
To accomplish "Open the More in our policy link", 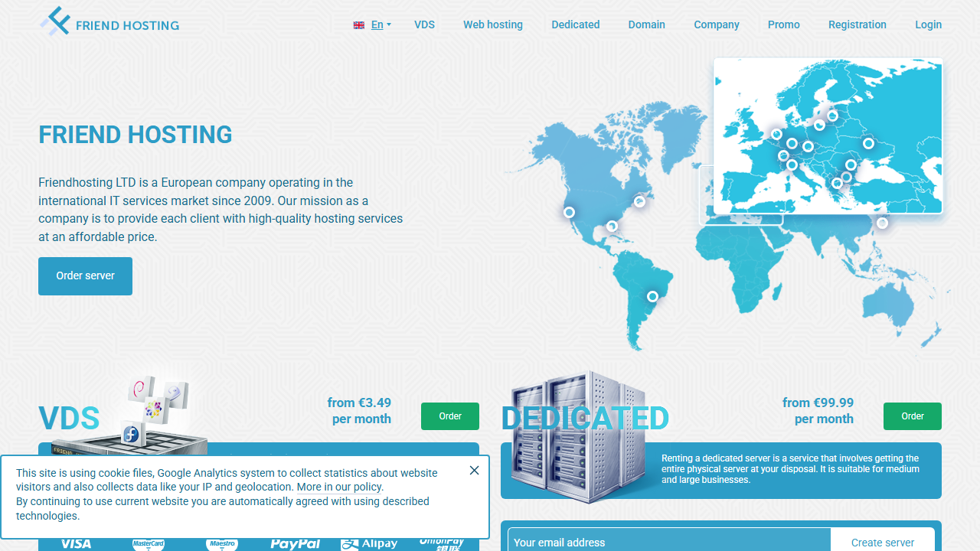I will point(338,487).
